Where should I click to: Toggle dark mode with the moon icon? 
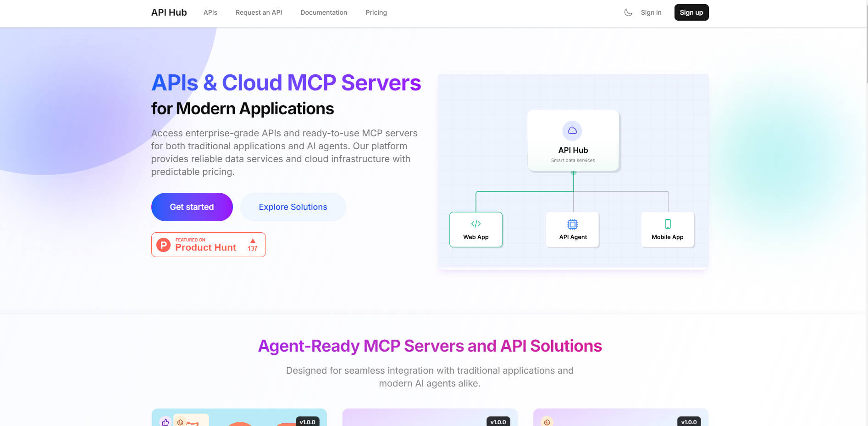coord(628,12)
